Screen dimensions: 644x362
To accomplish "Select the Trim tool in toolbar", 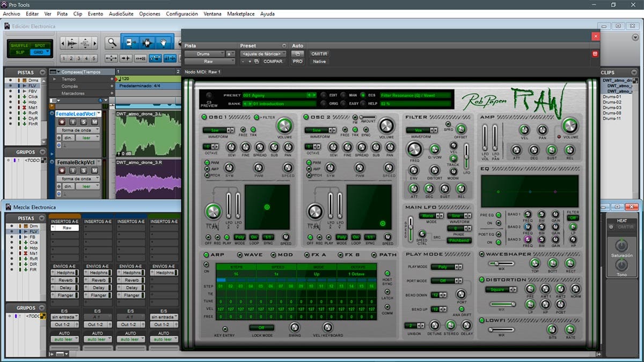I will pyautogui.click(x=129, y=42).
